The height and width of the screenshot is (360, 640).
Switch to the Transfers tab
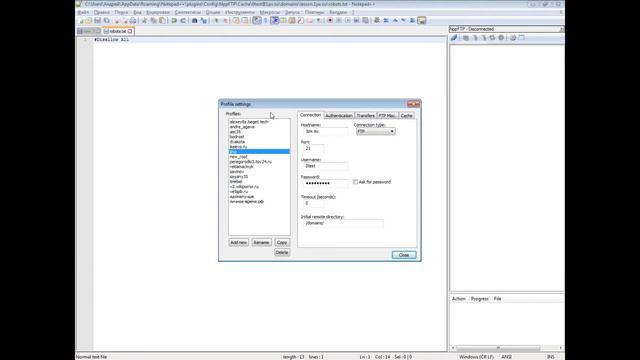click(365, 116)
